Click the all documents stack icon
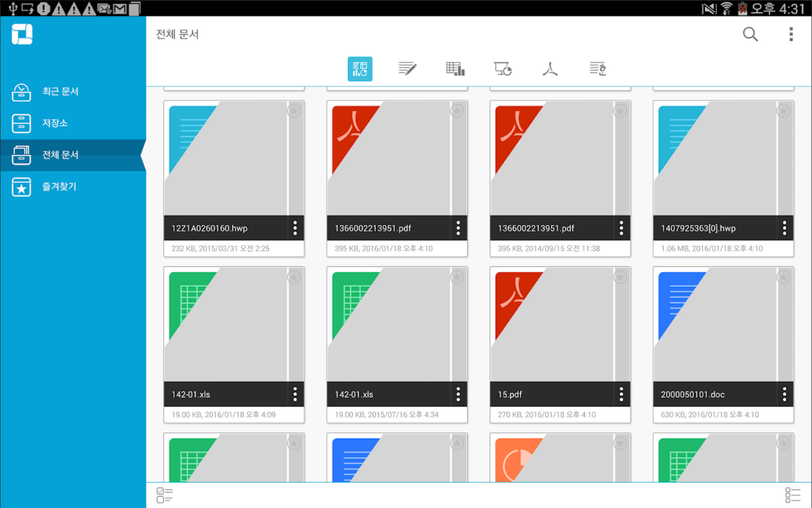This screenshot has width=812, height=508. [x=21, y=155]
